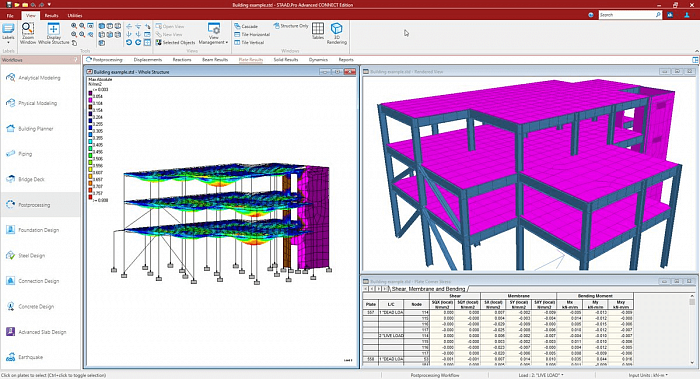
Task: Toggle Selected Objects view option
Action: (x=175, y=42)
